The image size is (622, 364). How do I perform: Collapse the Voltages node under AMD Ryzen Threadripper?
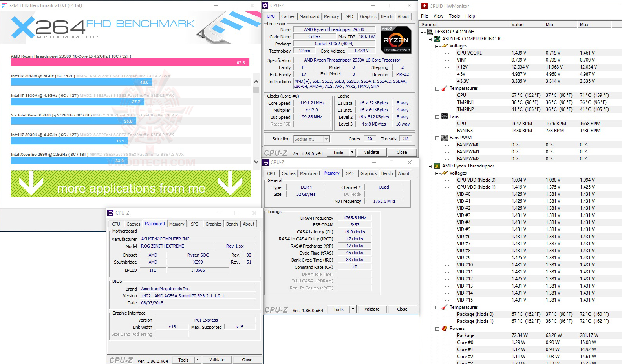(437, 173)
